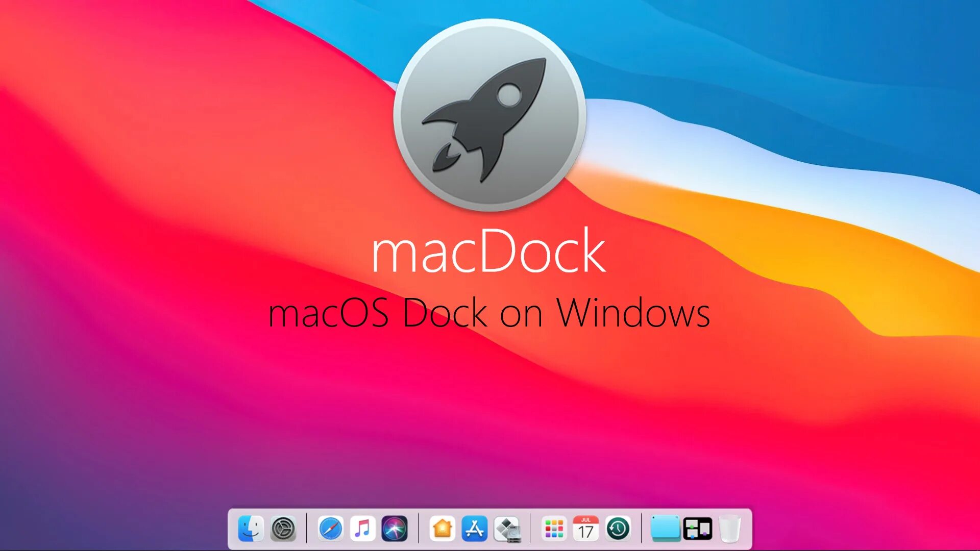Launch Mission Control dock icon
This screenshot has width=980, height=551.
point(698,529)
